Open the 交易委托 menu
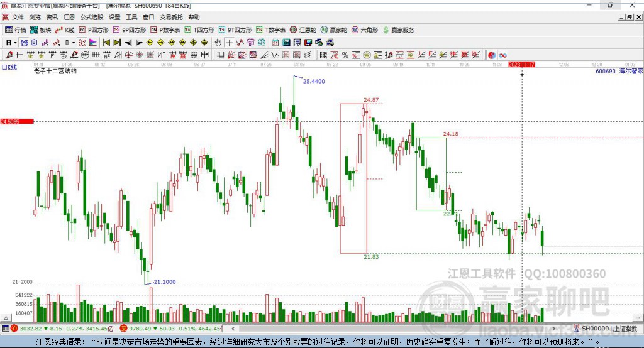Image resolution: width=644 pixels, height=348 pixels. click(x=171, y=17)
